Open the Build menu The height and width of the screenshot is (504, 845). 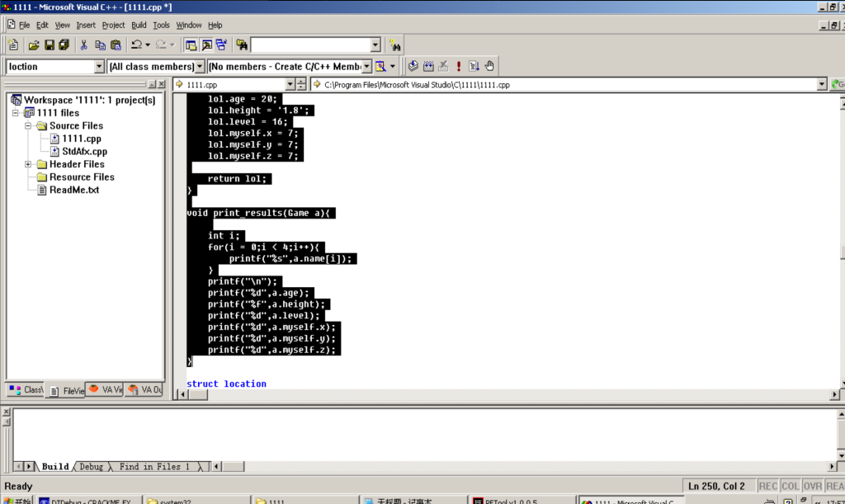pyautogui.click(x=139, y=25)
